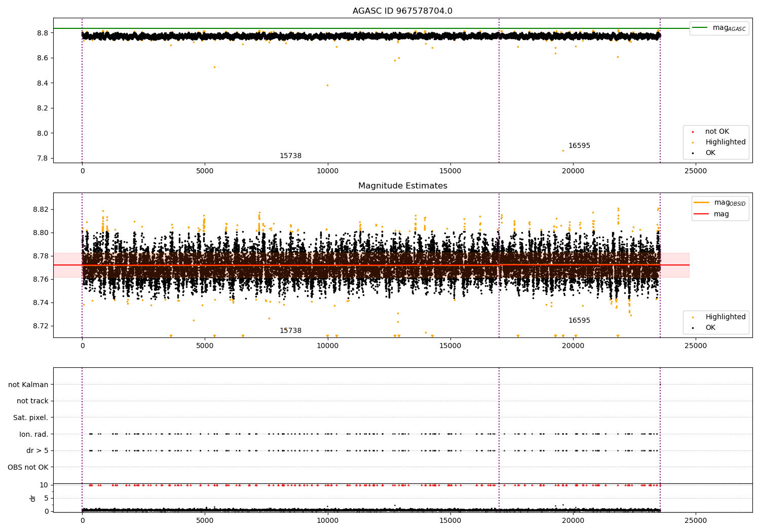Click the green mag AGASC legend line

click(700, 28)
